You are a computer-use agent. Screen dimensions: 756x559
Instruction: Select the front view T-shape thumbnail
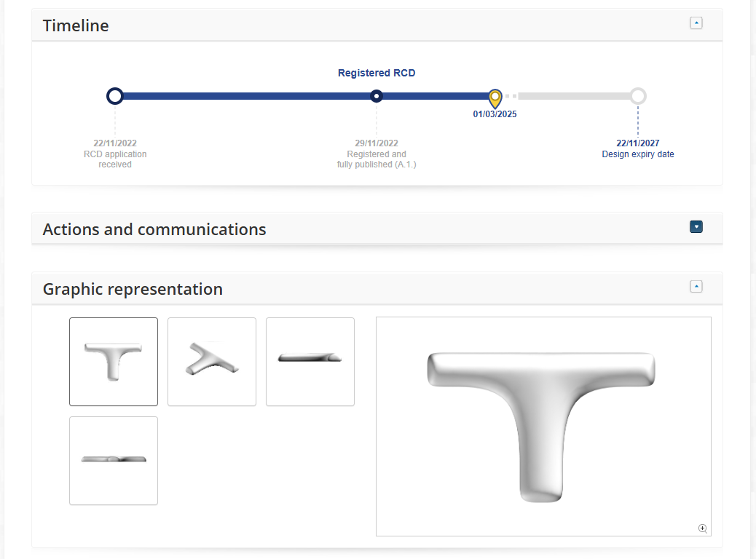[114, 362]
